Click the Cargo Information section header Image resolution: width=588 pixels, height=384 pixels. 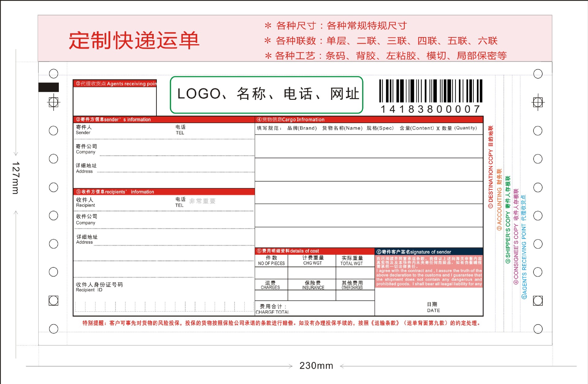369,119
